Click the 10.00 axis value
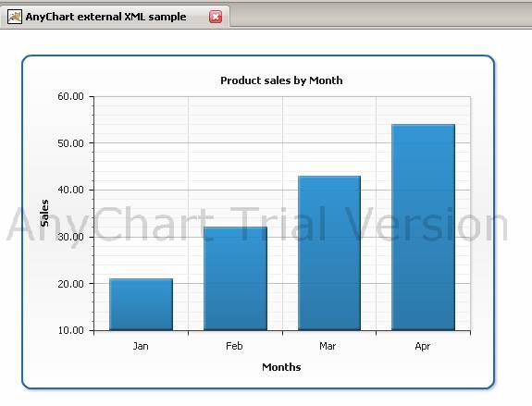The image size is (532, 406). point(70,330)
